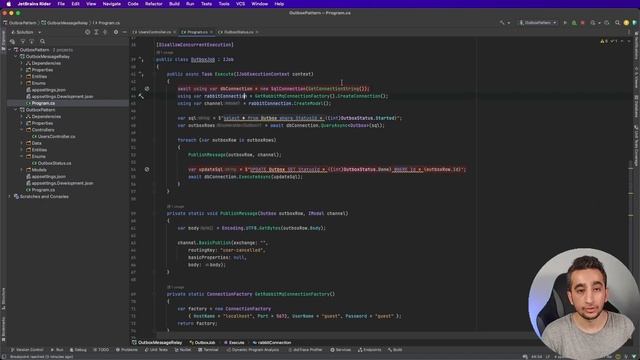This screenshot has width=640, height=360.
Task: Open the Endpoints tool window
Action: tap(369, 350)
